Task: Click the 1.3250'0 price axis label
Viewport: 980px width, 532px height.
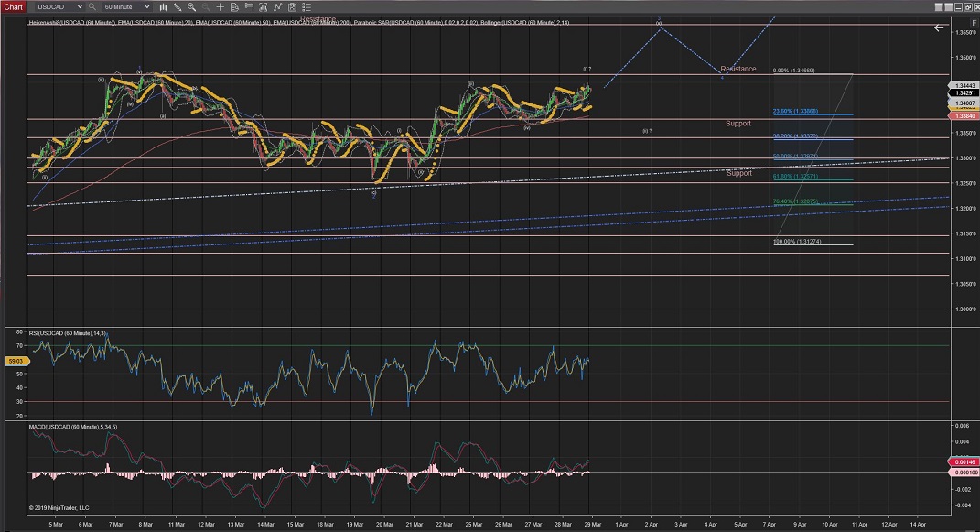Action: click(965, 183)
